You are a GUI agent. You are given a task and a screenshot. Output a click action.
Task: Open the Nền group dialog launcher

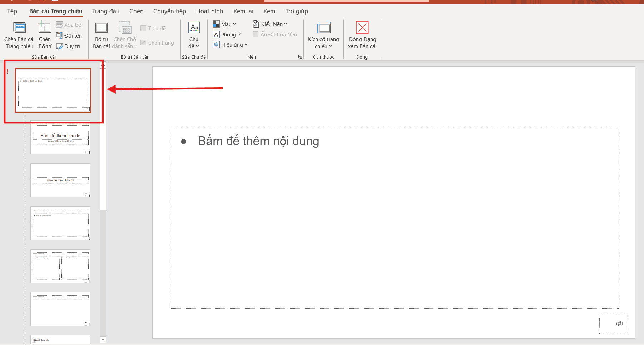click(x=300, y=57)
